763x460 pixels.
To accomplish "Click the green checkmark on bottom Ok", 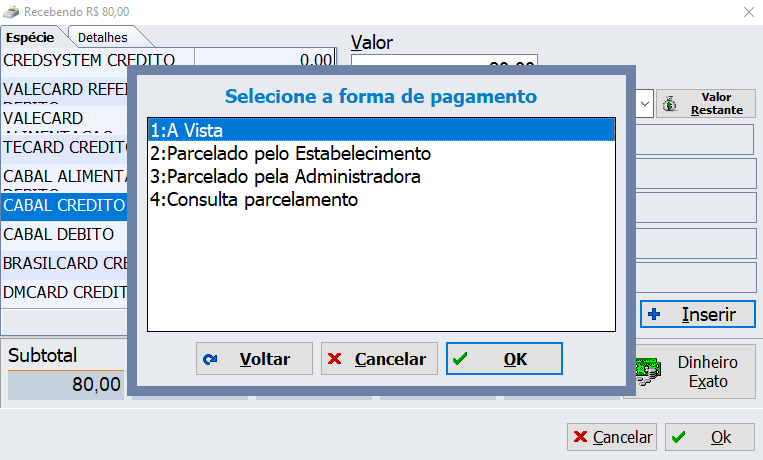I will 678,437.
